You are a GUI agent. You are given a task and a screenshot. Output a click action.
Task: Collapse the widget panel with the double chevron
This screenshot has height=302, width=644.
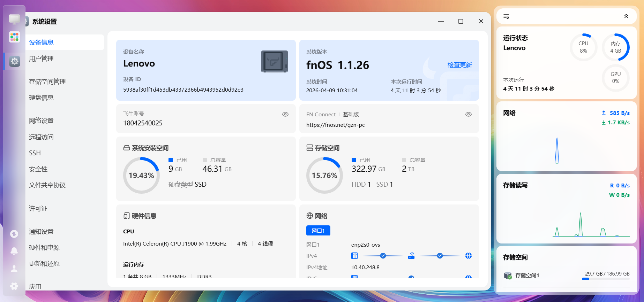626,16
